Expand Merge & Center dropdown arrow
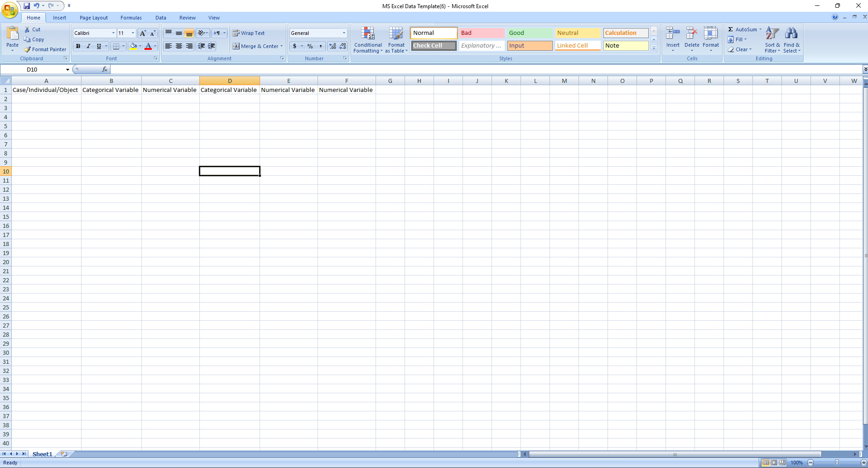The image size is (868, 468). coord(281,46)
